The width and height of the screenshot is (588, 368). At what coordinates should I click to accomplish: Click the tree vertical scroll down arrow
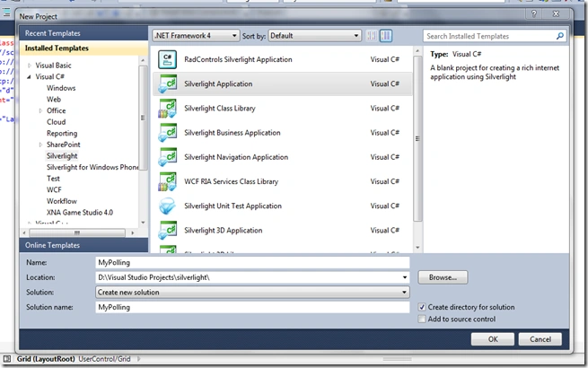tap(143, 223)
